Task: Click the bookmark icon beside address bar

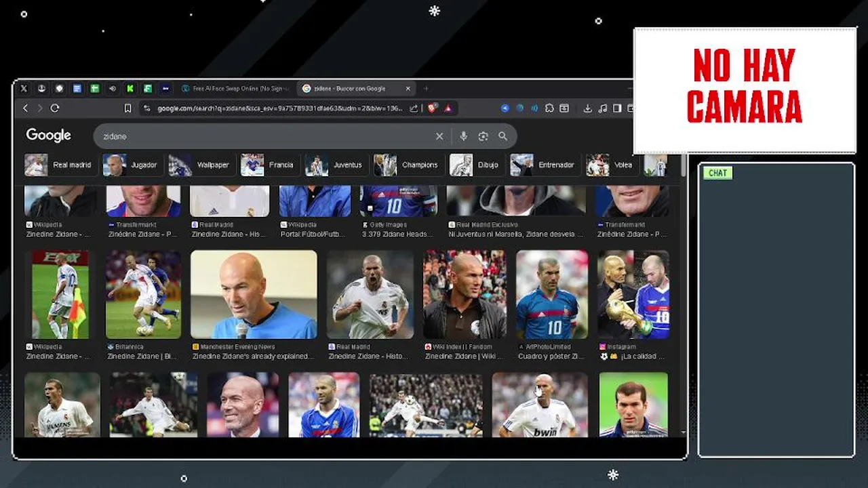Action: click(127, 108)
